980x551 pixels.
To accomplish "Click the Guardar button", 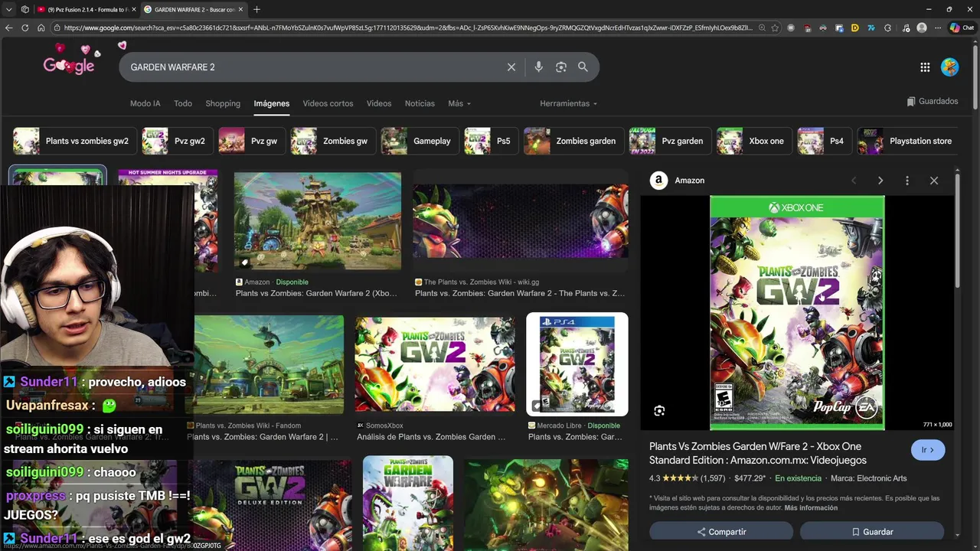I will [872, 532].
